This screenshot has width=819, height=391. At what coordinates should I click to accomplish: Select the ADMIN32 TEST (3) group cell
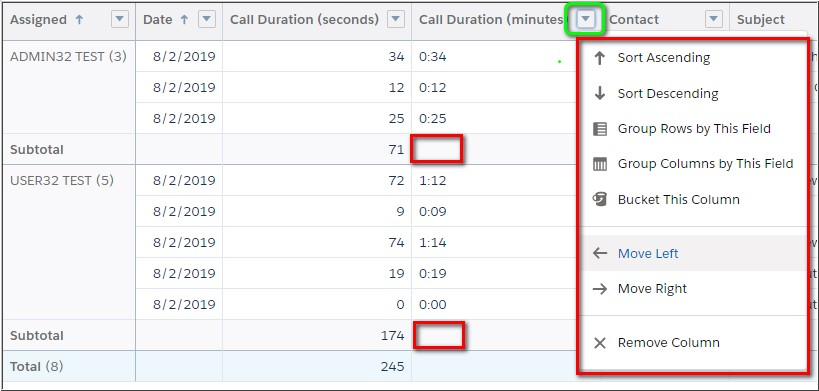pos(68,56)
